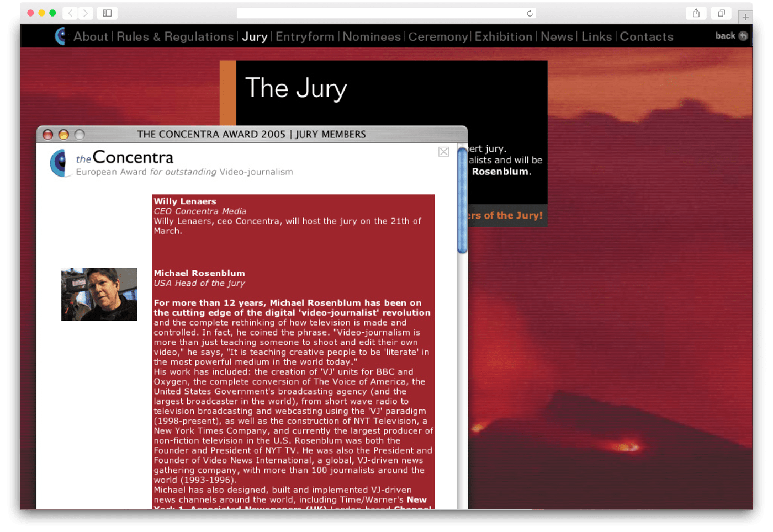Click the orange 'of the Jury!' link
The image size is (773, 532).
(505, 216)
